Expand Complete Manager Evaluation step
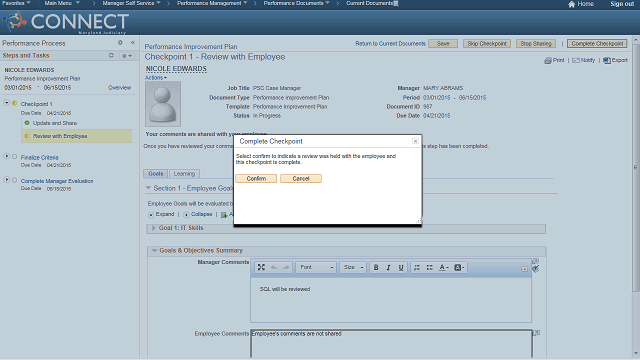The width and height of the screenshot is (640, 360). (7, 180)
